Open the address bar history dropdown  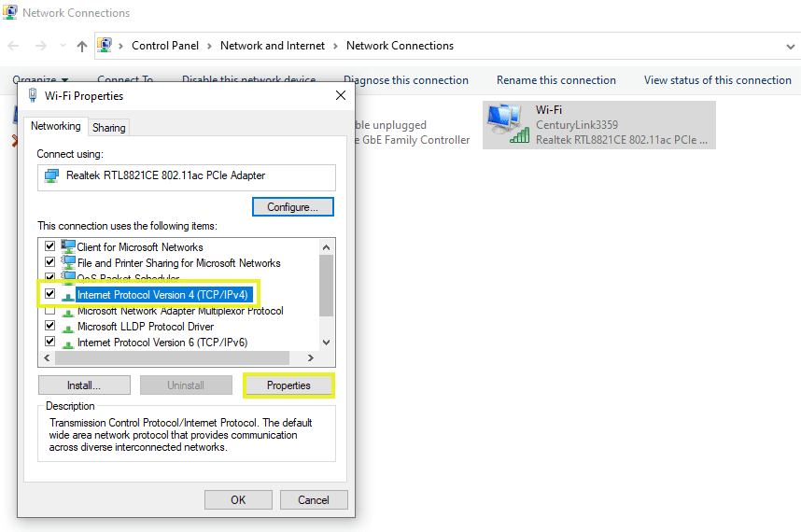(791, 47)
